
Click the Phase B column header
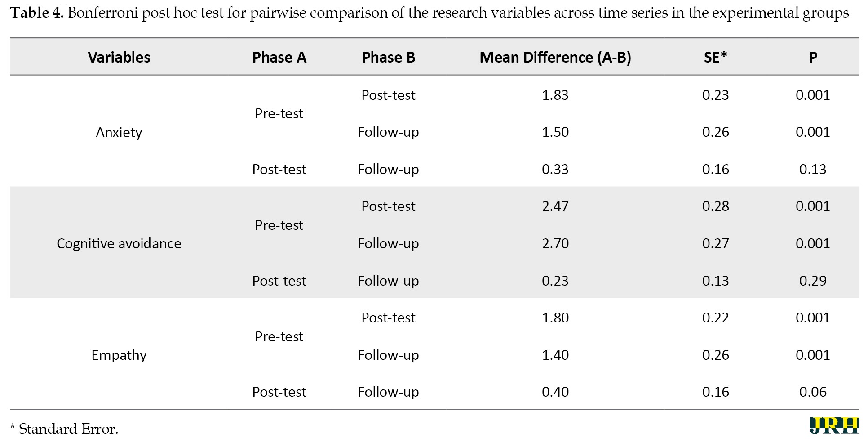click(x=389, y=57)
